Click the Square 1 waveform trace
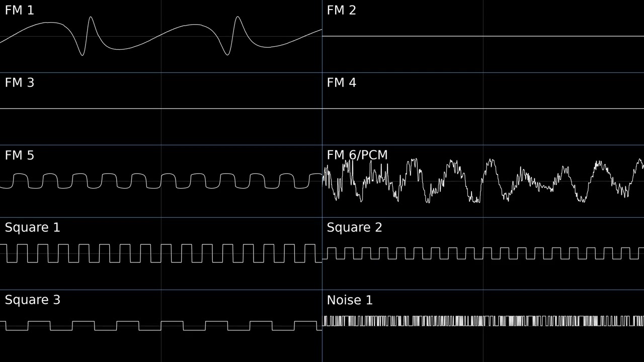The width and height of the screenshot is (644, 362). 161,253
